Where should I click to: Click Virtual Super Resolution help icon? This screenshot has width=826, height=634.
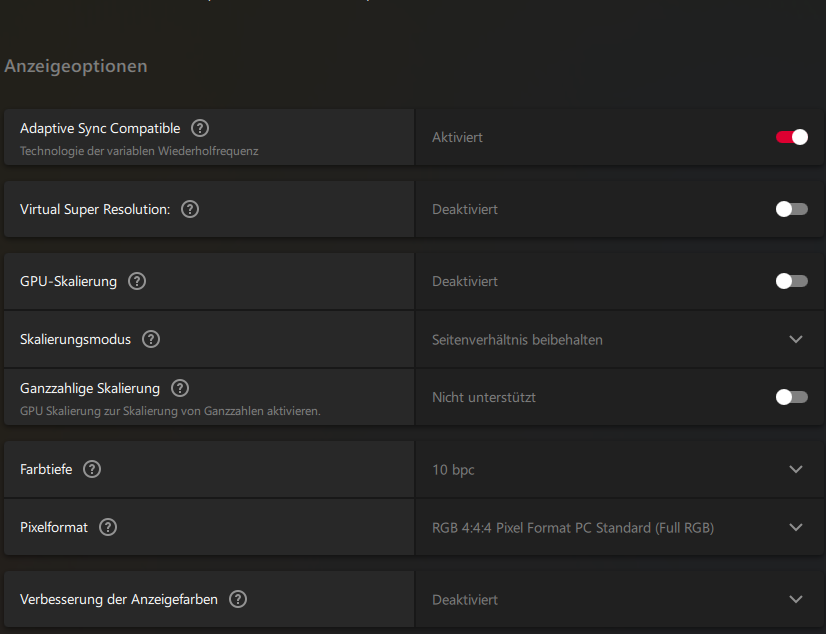click(190, 209)
